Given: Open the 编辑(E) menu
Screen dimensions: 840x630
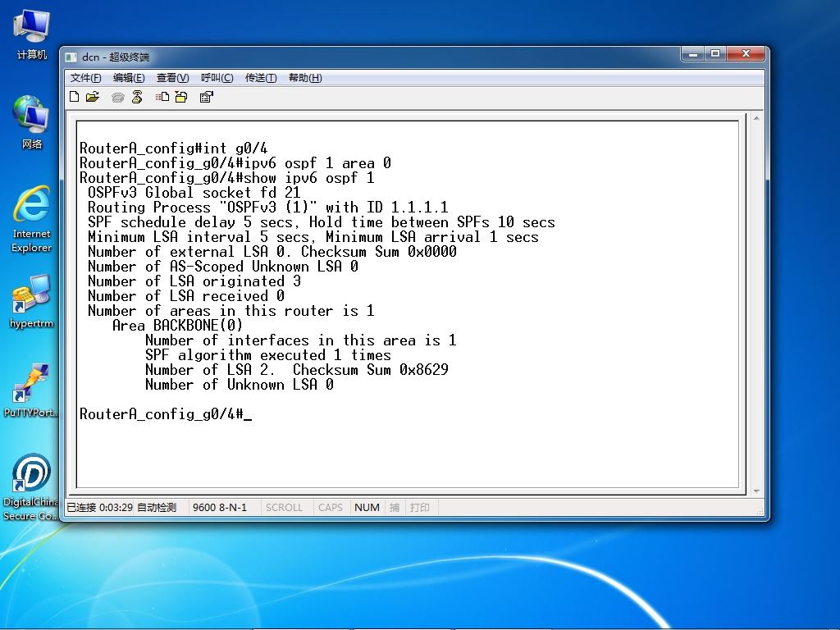Looking at the screenshot, I should [x=129, y=78].
